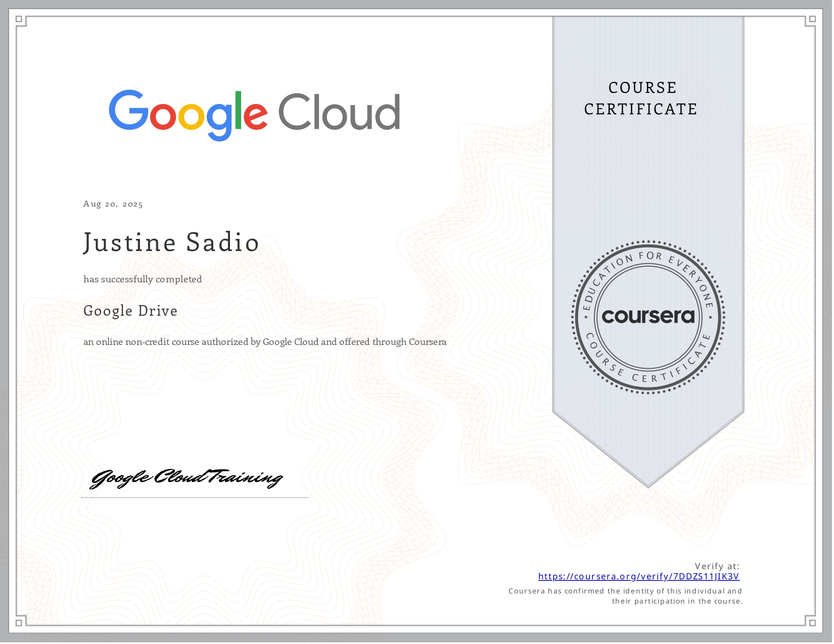Screen dimensions: 834x644
Task: Click the identity confirmation statement
Action: [x=626, y=596]
